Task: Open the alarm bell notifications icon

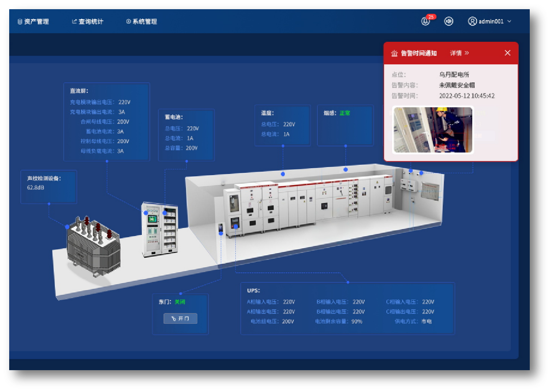Action: pyautogui.click(x=425, y=22)
